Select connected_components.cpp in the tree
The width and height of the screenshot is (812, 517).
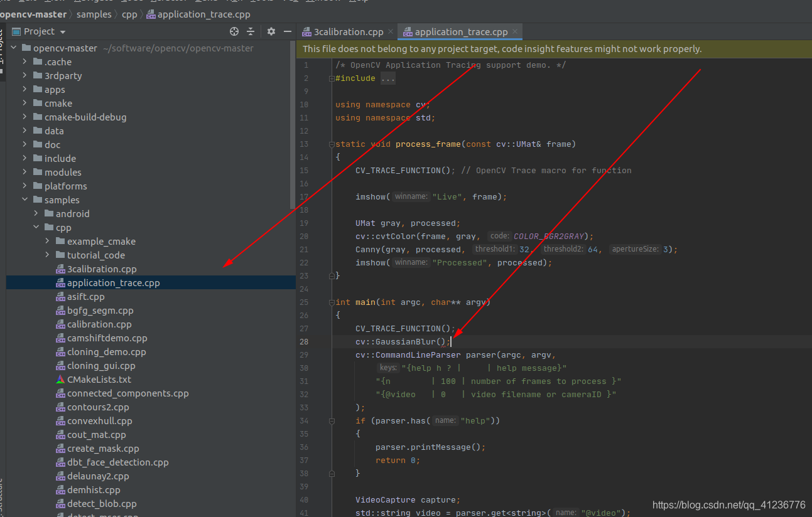128,393
